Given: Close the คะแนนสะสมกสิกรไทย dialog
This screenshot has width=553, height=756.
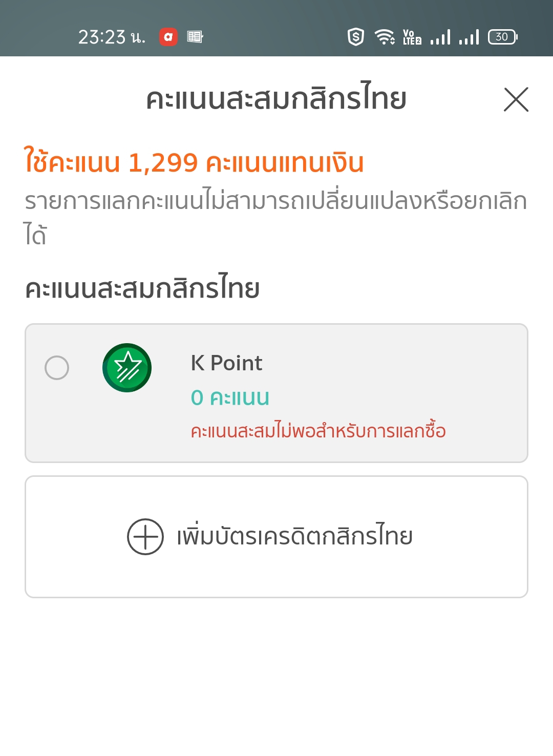Looking at the screenshot, I should (516, 99).
